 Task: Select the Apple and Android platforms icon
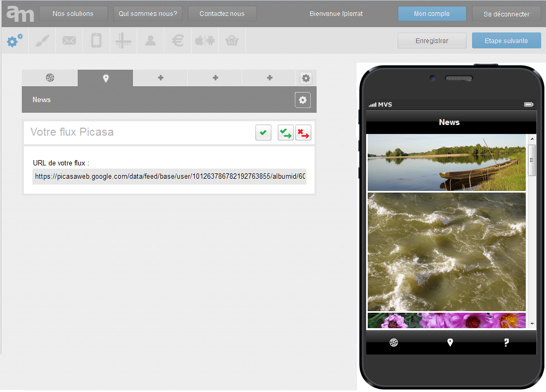[x=205, y=41]
